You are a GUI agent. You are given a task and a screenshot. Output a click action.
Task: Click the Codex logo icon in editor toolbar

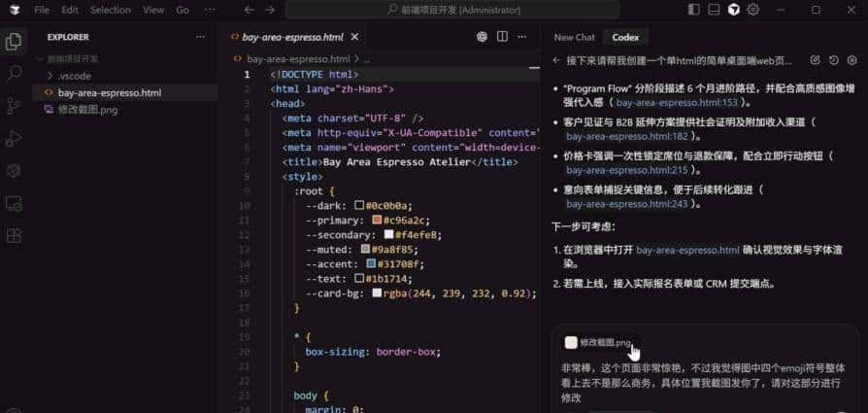(x=483, y=37)
